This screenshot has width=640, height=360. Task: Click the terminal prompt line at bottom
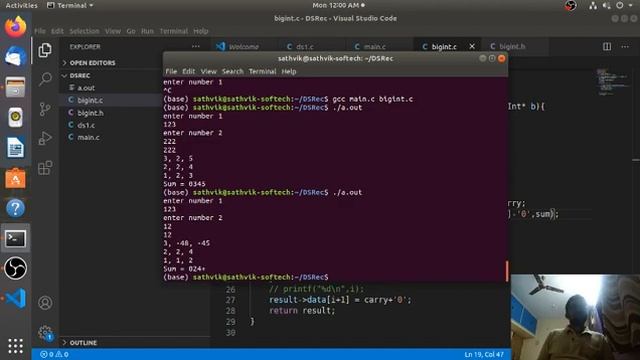(246, 277)
